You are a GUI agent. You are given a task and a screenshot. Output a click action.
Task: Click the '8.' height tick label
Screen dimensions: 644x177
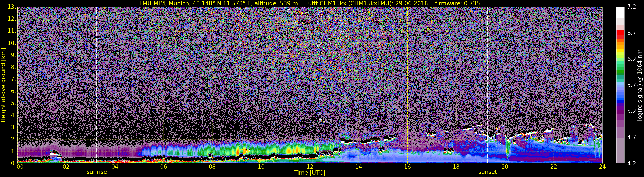tap(13, 67)
